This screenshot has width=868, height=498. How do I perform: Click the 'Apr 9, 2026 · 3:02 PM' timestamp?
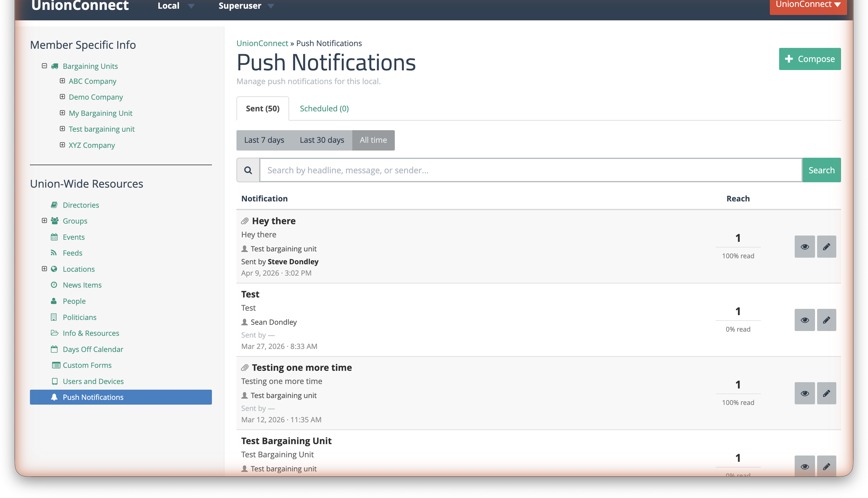tap(276, 273)
